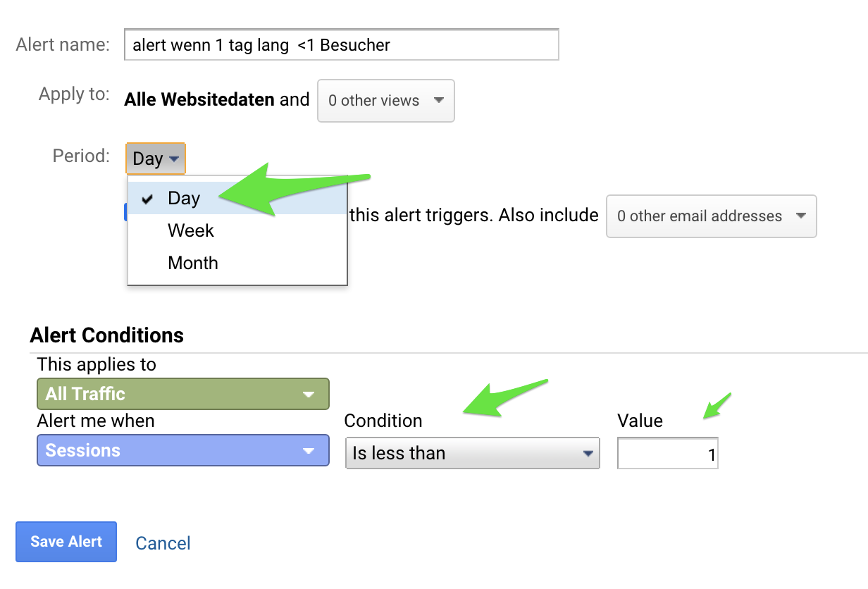The image size is (868, 589).
Task: Open the "Is less than" condition dropdown
Action: (472, 453)
